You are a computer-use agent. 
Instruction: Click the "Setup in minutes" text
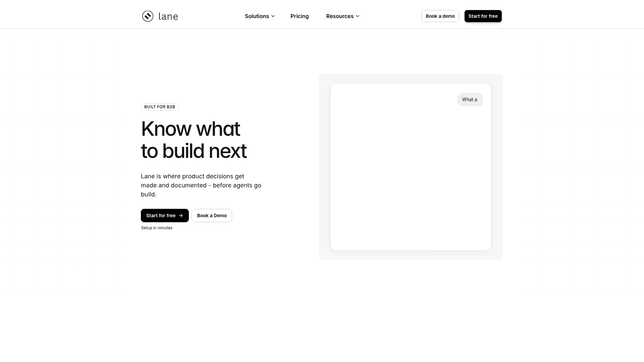[157, 228]
